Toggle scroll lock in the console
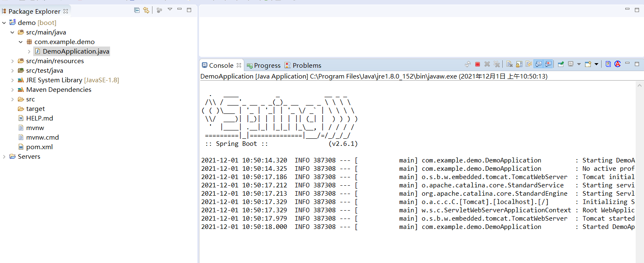Viewport: 644px width, 263px height. [x=518, y=64]
